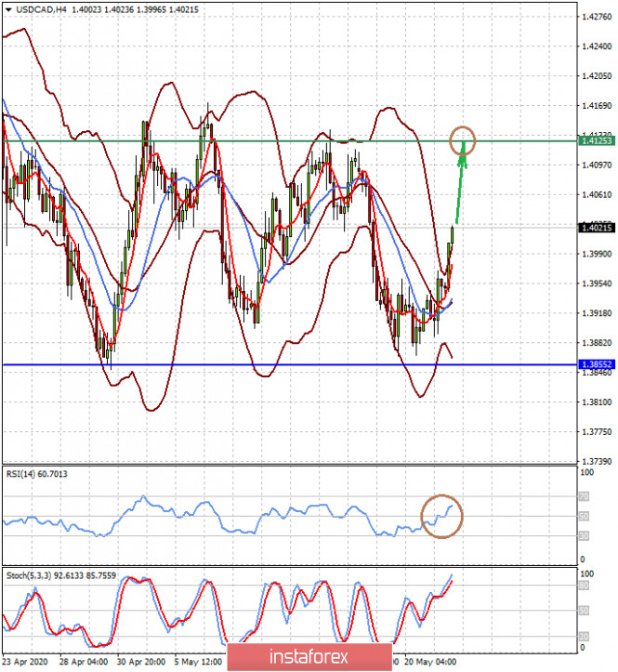Open the USDCAD,H4 chart dropdown triangle
618x672 pixels.
[8, 9]
